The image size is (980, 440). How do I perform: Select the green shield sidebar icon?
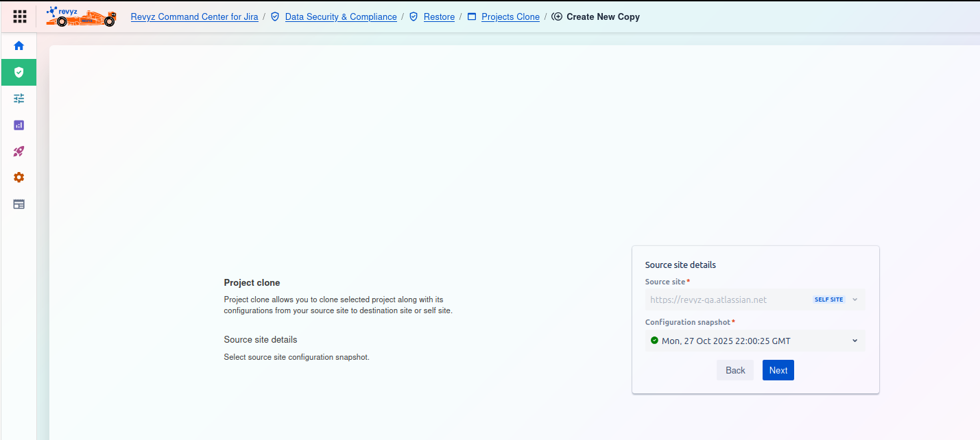(19, 72)
